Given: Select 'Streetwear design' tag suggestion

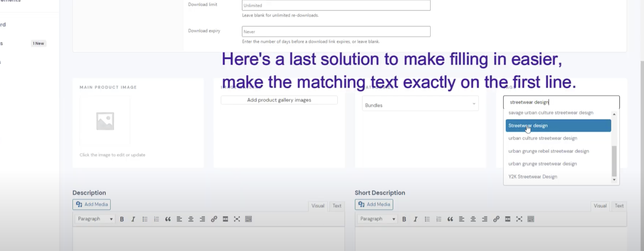Looking at the screenshot, I should [558, 126].
